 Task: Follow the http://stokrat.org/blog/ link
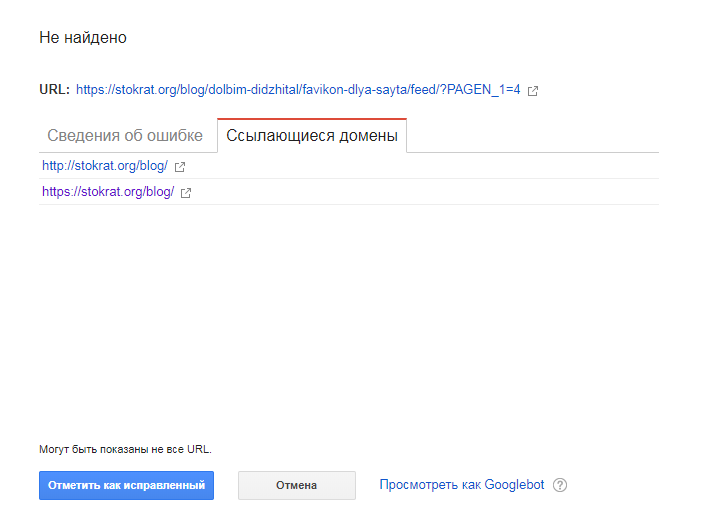(105, 166)
